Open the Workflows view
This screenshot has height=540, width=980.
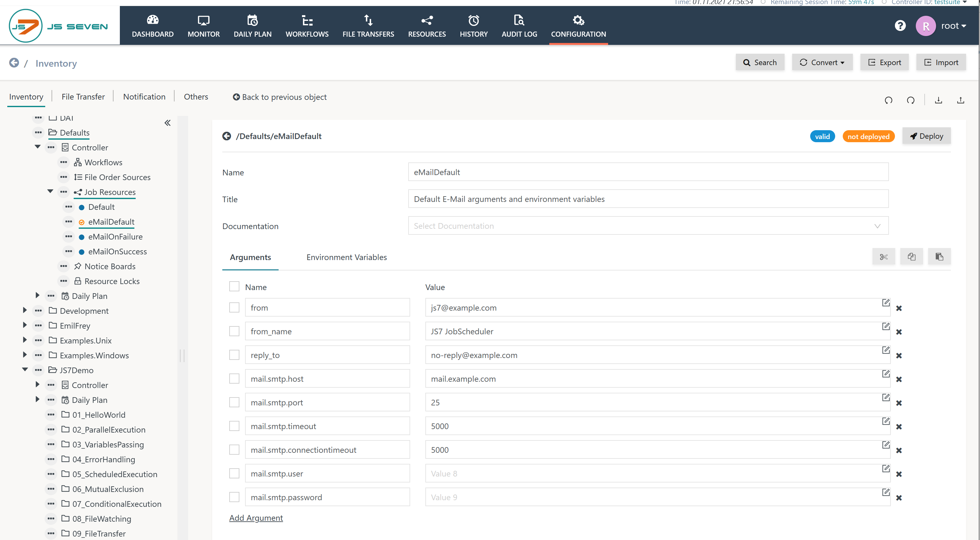(307, 26)
